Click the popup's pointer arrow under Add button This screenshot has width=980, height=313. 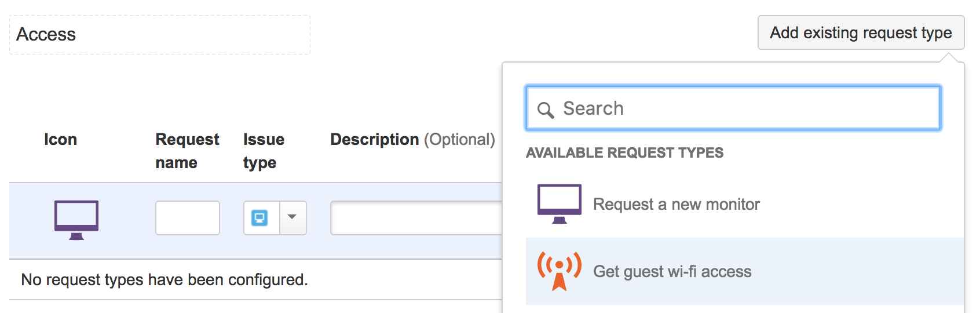948,57
